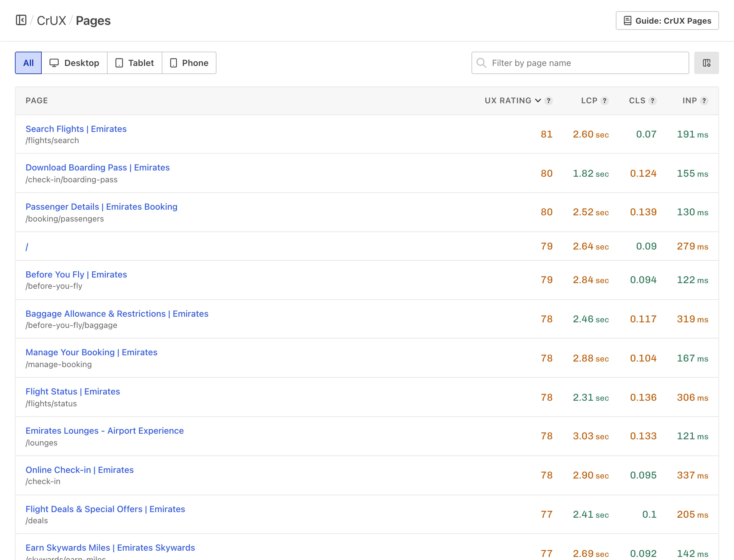Image resolution: width=734 pixels, height=560 pixels.
Task: Click INP value 205 ms
Action: 692,514
